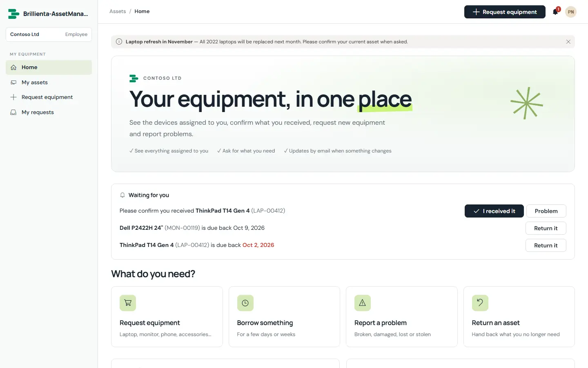The width and height of the screenshot is (588, 368).
Task: Click the info icon in the banner
Action: (119, 42)
